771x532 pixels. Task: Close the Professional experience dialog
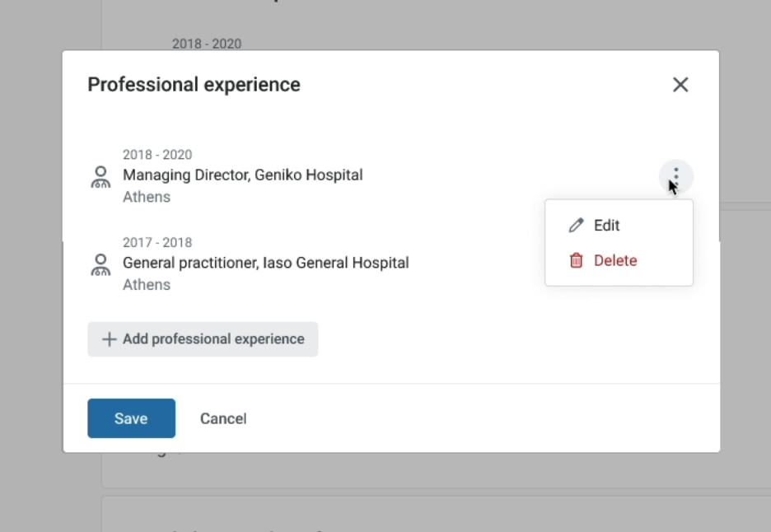(680, 85)
